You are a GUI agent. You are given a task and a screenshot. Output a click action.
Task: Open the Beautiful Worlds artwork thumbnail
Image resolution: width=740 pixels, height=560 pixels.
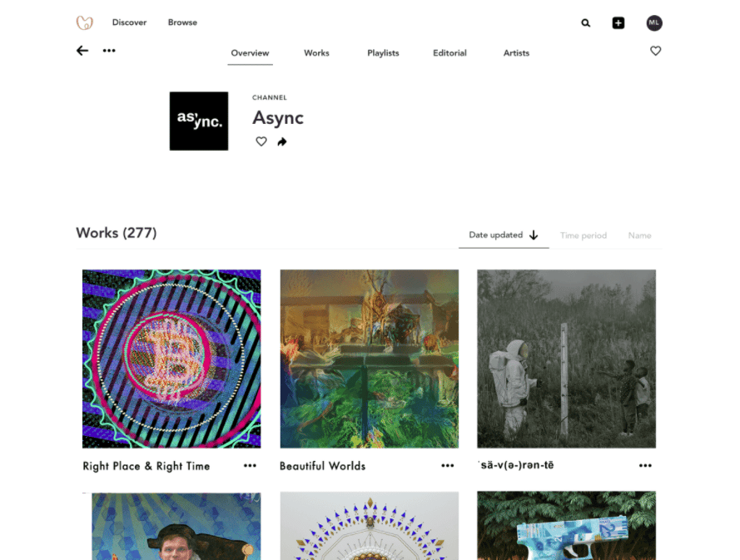coord(369,358)
